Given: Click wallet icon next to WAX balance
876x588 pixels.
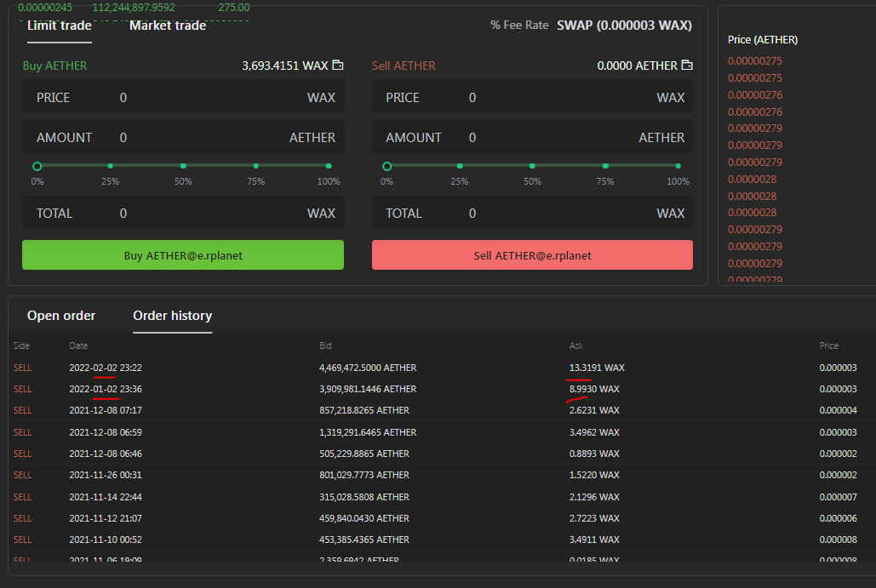Looking at the screenshot, I should (x=337, y=66).
